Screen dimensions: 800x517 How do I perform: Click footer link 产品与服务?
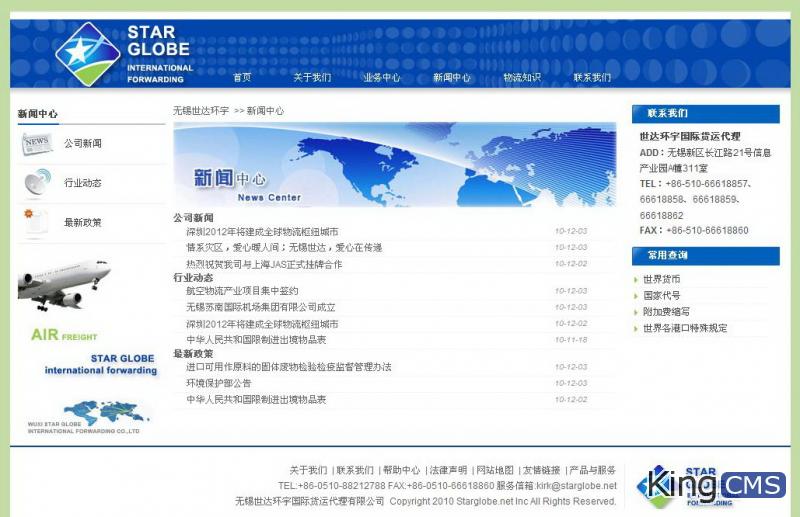coord(592,470)
